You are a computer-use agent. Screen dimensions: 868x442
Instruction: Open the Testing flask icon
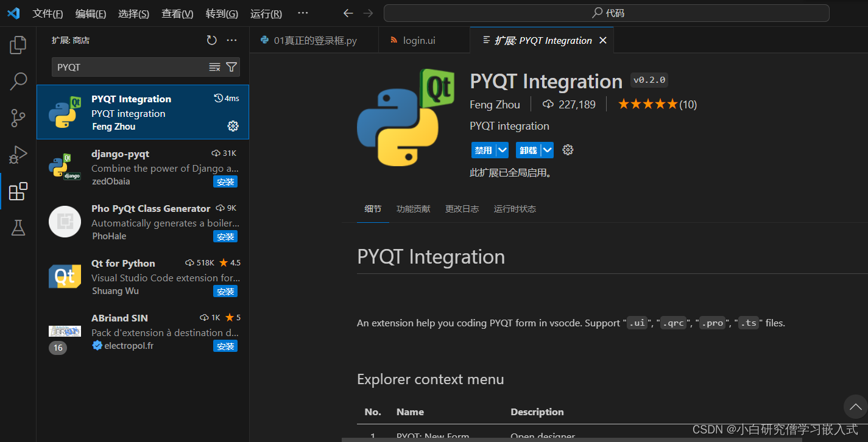click(18, 228)
